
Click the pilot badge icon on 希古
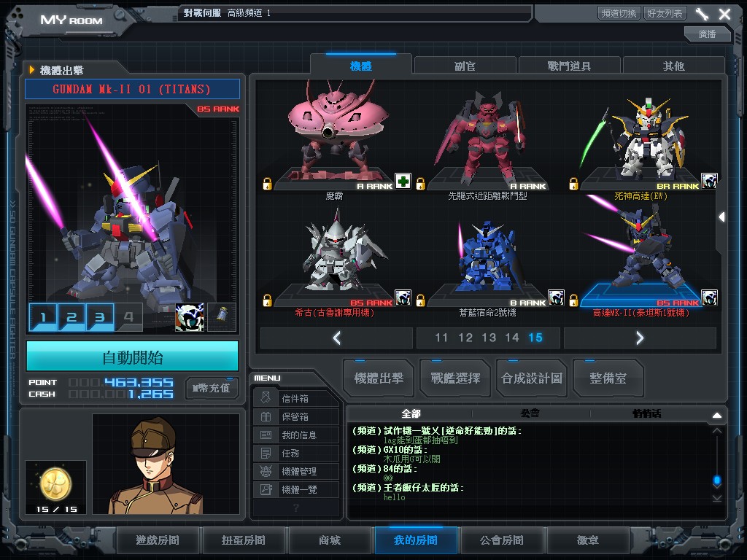[403, 298]
